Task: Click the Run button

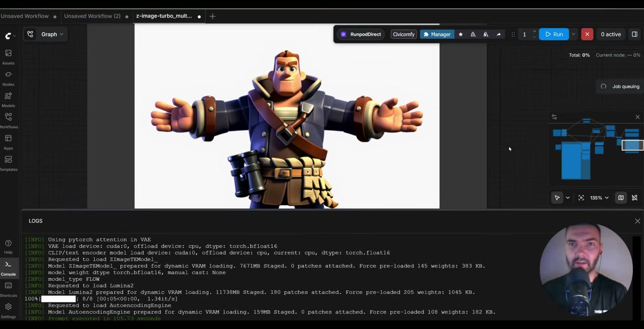Action: tap(554, 34)
